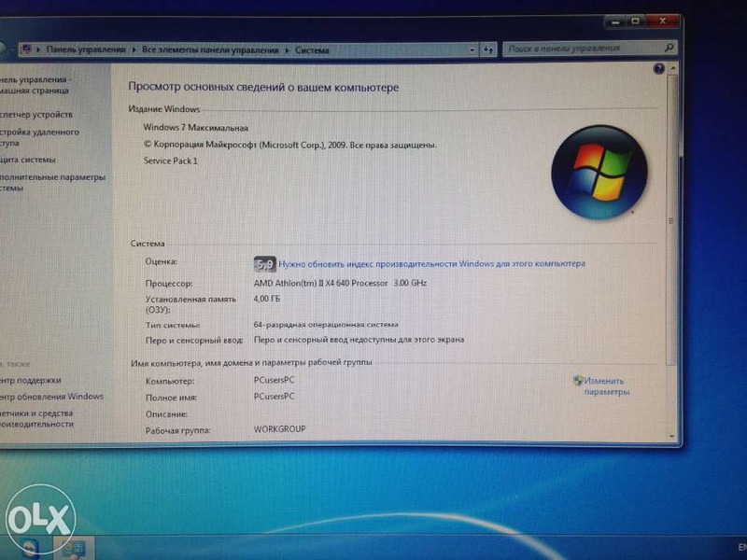Click the blue help question mark icon
747x560 pixels.
pyautogui.click(x=659, y=69)
